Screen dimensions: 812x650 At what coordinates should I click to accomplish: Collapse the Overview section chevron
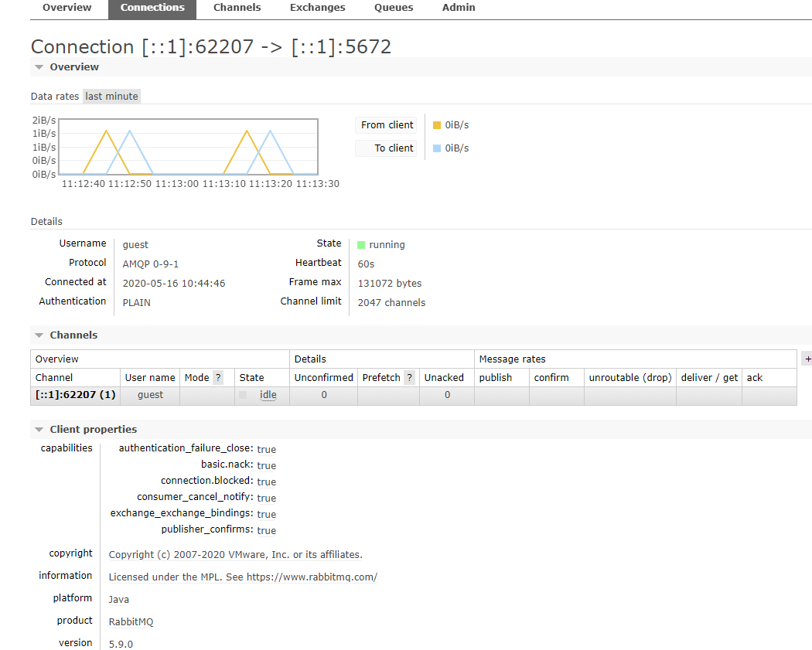coord(39,66)
